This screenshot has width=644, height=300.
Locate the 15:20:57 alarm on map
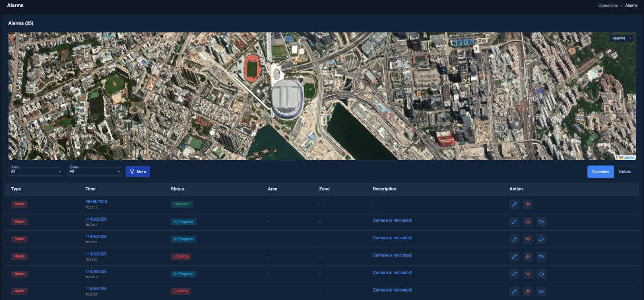[x=528, y=291]
